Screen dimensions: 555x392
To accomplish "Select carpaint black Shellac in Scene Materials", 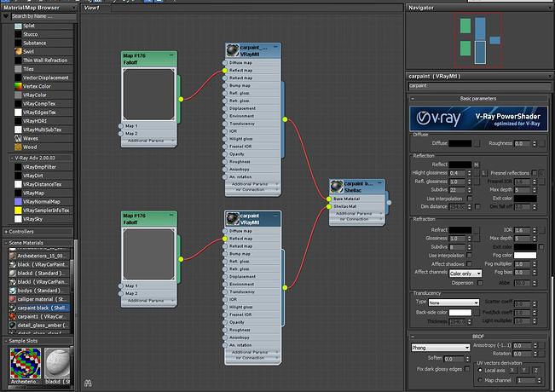I will (43, 307).
